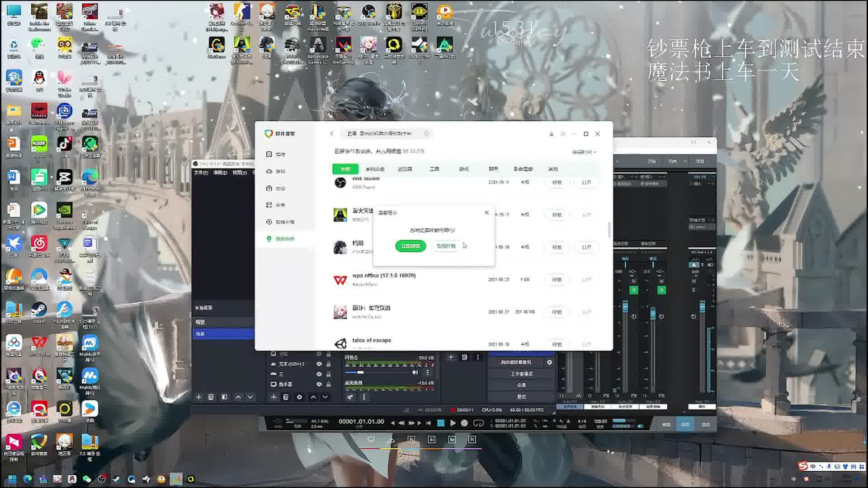Open source properties gear icon

click(299, 397)
